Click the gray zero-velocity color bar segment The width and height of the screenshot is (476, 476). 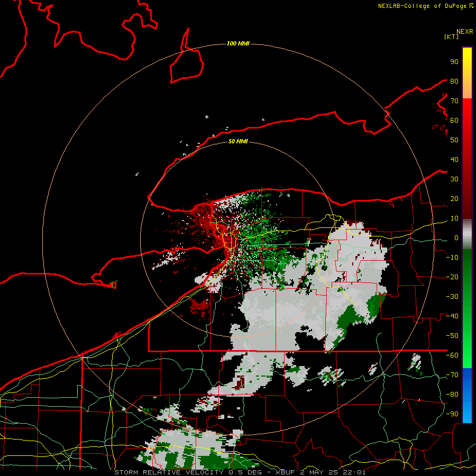[x=467, y=234]
